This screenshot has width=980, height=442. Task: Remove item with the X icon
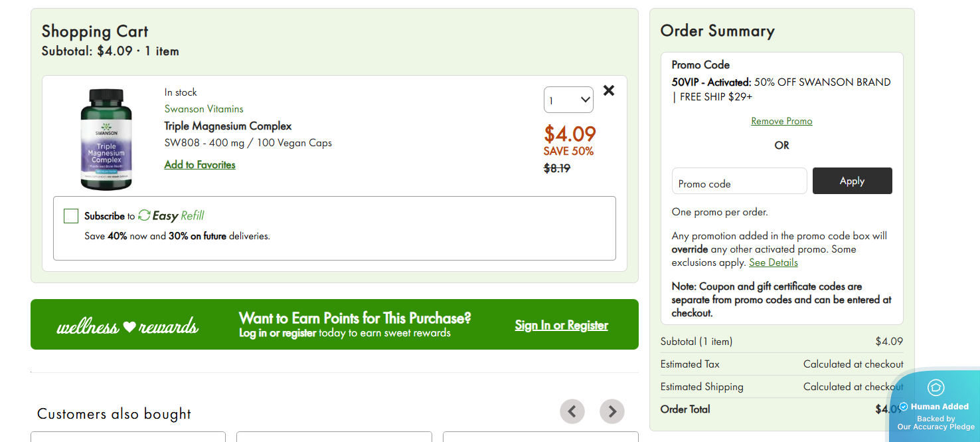click(608, 91)
